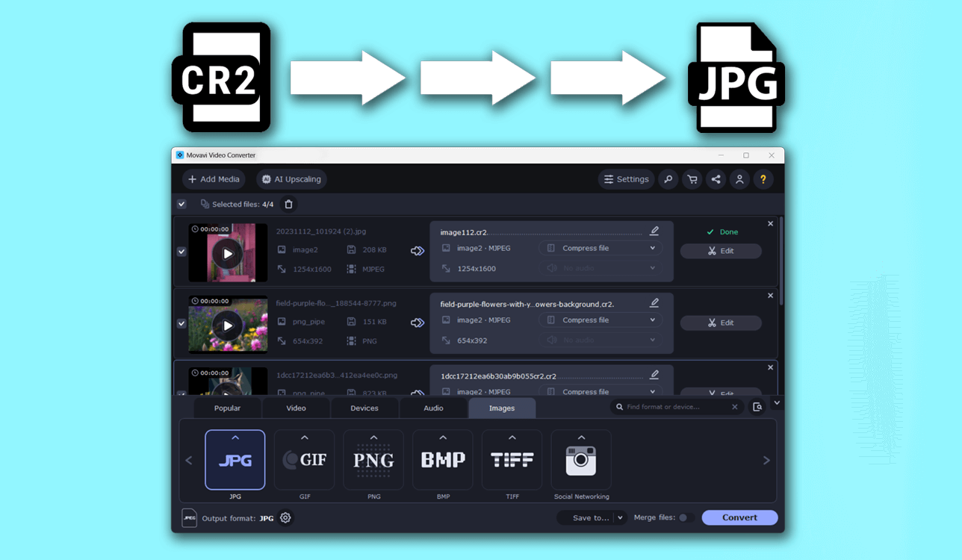Screen dimensions: 962x560
Task: Open the Settings menu
Action: pos(626,179)
